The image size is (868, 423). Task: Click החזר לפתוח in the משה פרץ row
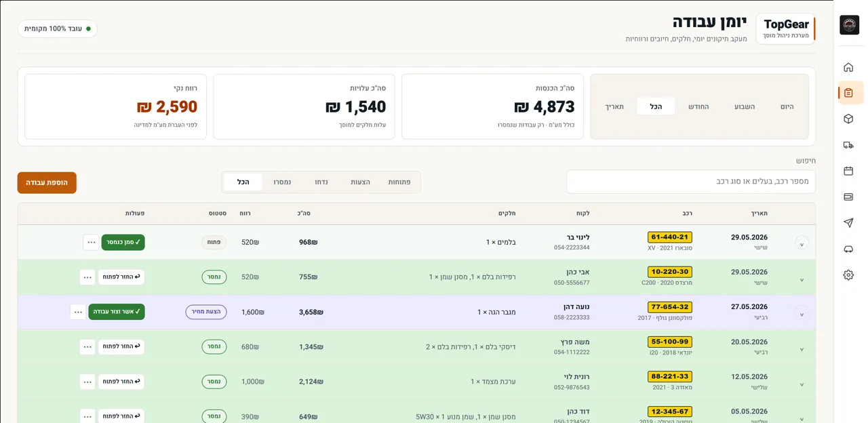pyautogui.click(x=121, y=346)
